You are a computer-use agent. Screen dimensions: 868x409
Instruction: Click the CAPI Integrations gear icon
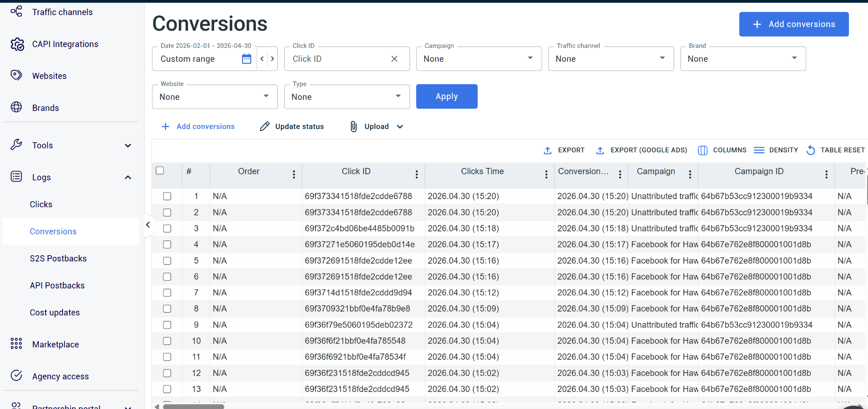17,44
